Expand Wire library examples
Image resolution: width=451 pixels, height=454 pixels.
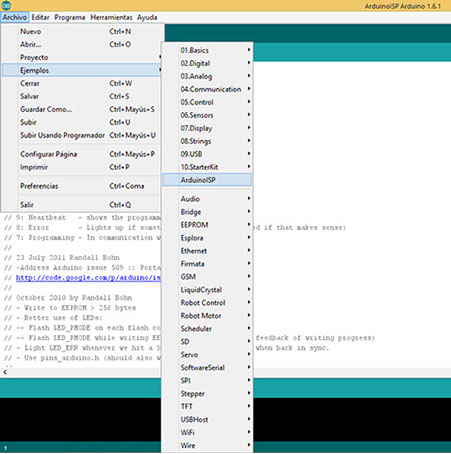[207, 446]
